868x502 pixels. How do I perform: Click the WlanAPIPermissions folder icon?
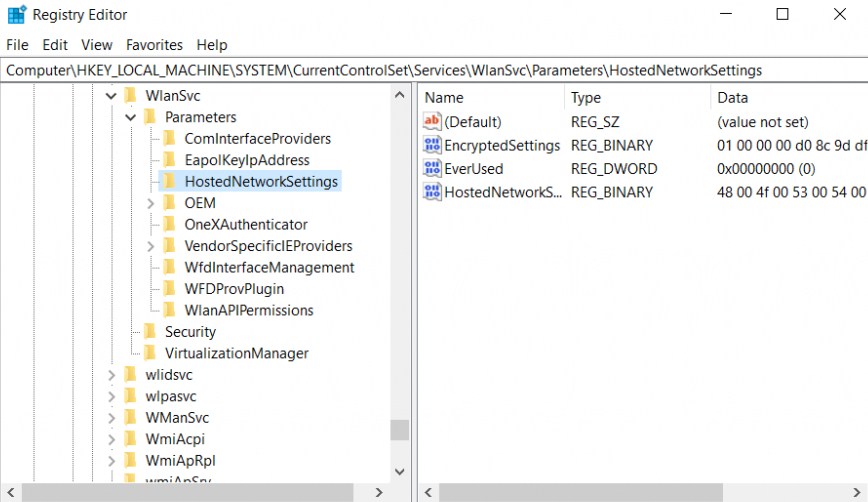click(170, 310)
